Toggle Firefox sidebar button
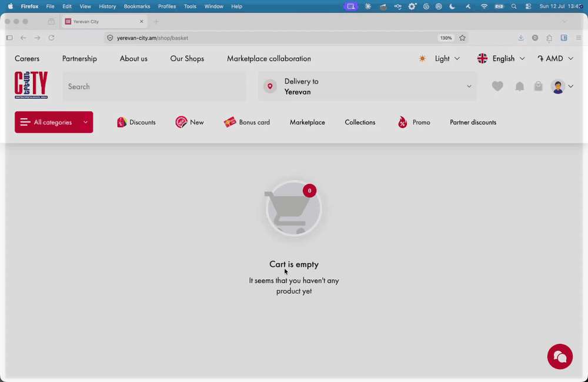 point(9,38)
